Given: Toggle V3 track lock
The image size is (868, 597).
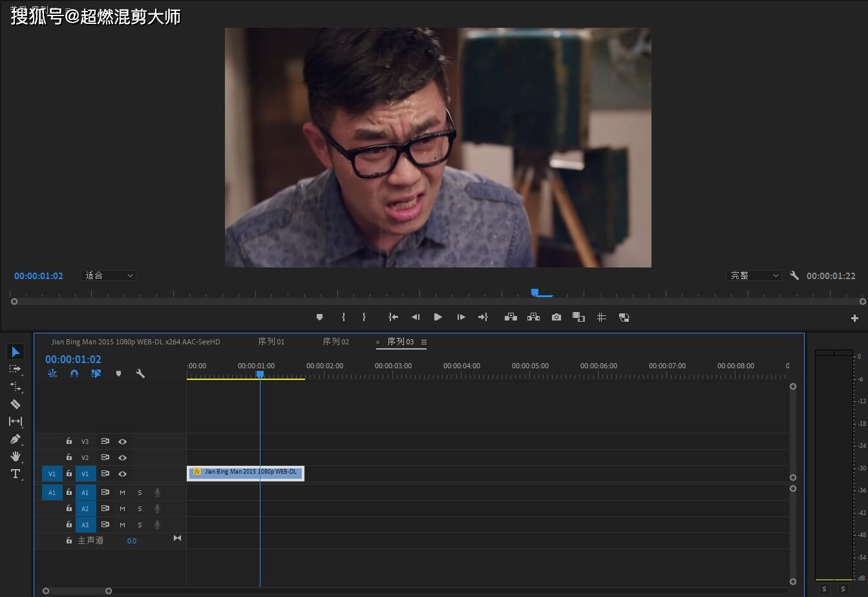Looking at the screenshot, I should click(x=69, y=441).
